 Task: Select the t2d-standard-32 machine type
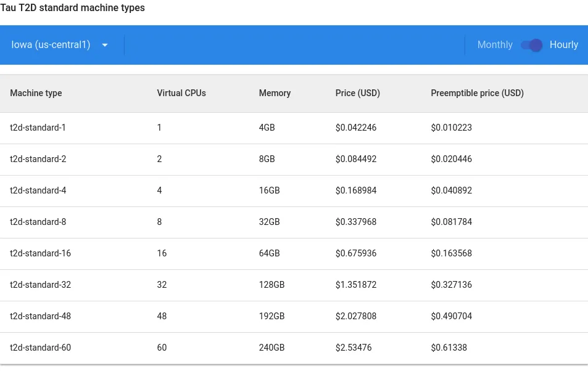tap(40, 285)
